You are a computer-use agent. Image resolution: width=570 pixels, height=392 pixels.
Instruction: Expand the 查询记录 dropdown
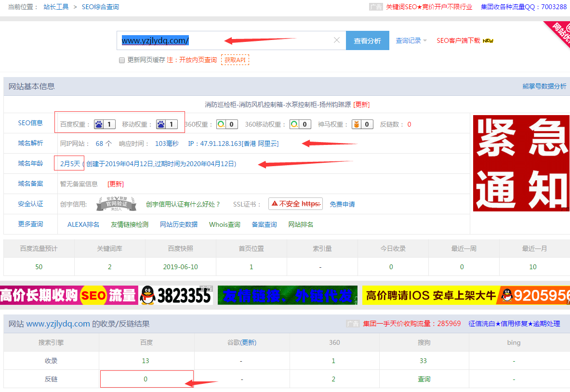411,41
